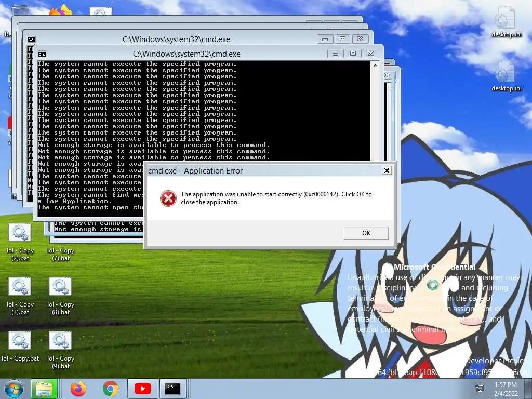
Task: Click the red error icon in dialog
Action: point(168,198)
